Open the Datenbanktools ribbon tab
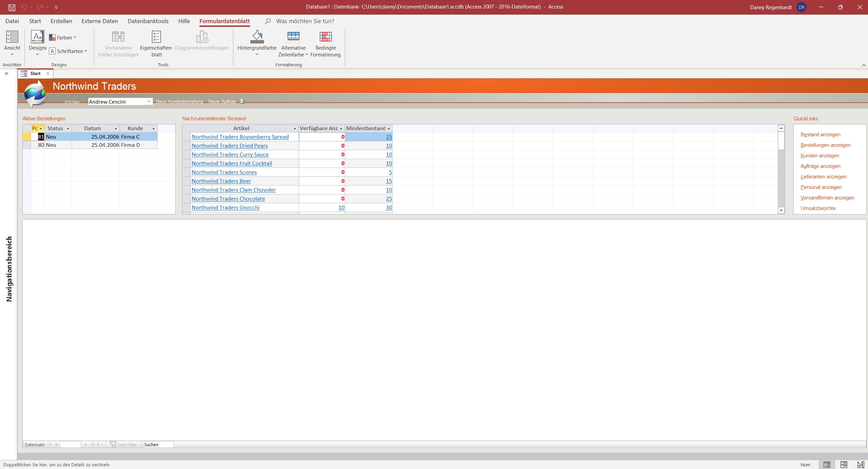The image size is (868, 469). [x=148, y=21]
